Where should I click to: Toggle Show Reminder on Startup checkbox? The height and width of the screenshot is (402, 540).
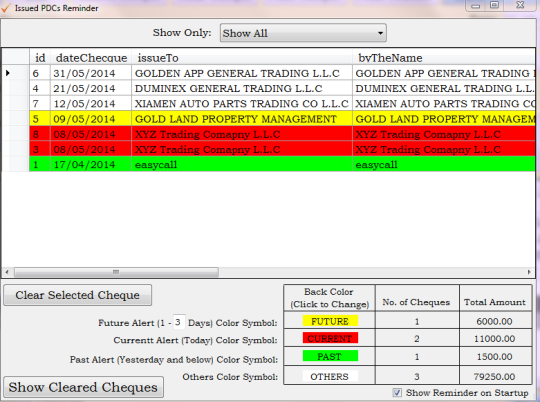coord(397,393)
